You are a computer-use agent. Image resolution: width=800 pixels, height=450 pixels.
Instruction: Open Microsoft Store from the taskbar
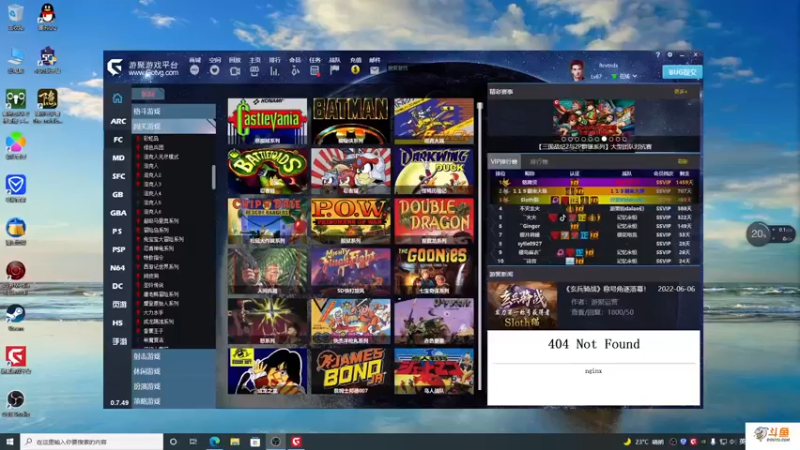[x=255, y=441]
